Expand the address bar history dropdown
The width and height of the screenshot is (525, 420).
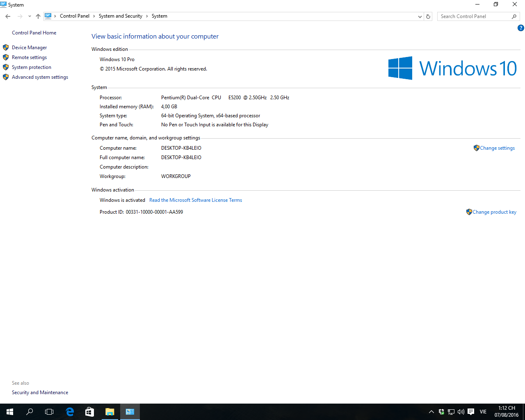[x=420, y=16]
